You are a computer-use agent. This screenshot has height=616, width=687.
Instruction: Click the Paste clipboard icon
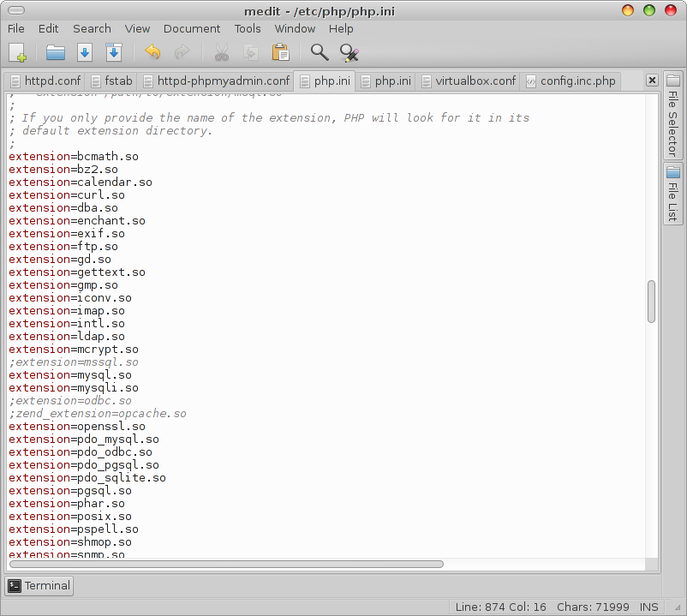(280, 53)
